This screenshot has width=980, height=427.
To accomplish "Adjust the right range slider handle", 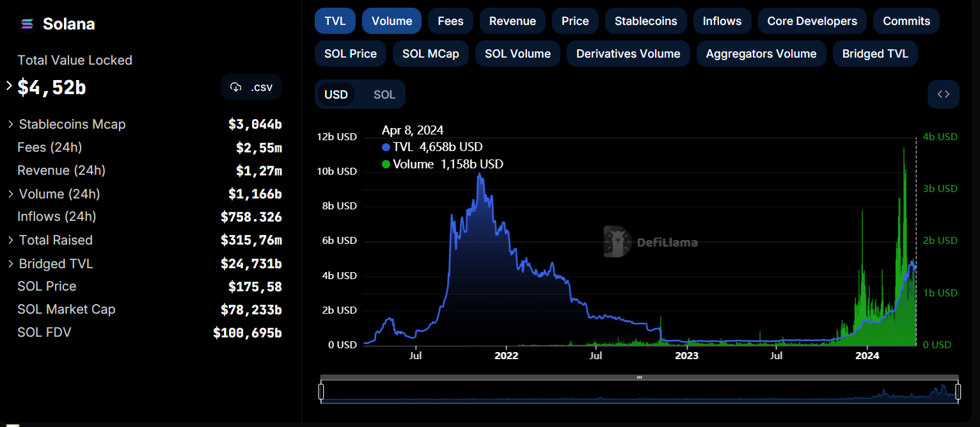I will [958, 391].
